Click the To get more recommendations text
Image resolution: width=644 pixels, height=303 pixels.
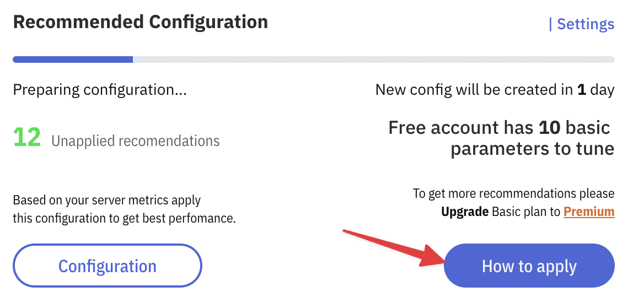[513, 193]
